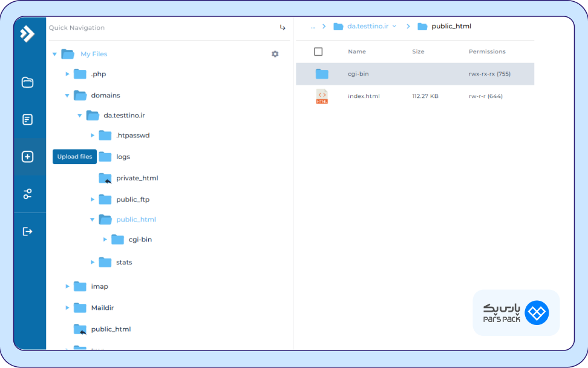Click the rwx-rx-rx (755) permissions cell
This screenshot has height=368, width=588.
(489, 74)
